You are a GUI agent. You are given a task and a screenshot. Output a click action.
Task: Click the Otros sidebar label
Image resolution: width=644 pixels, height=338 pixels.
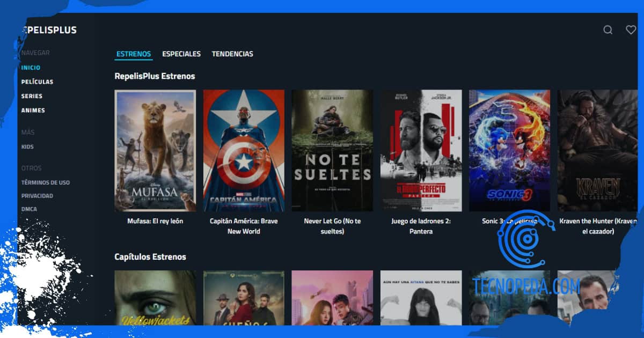click(31, 168)
